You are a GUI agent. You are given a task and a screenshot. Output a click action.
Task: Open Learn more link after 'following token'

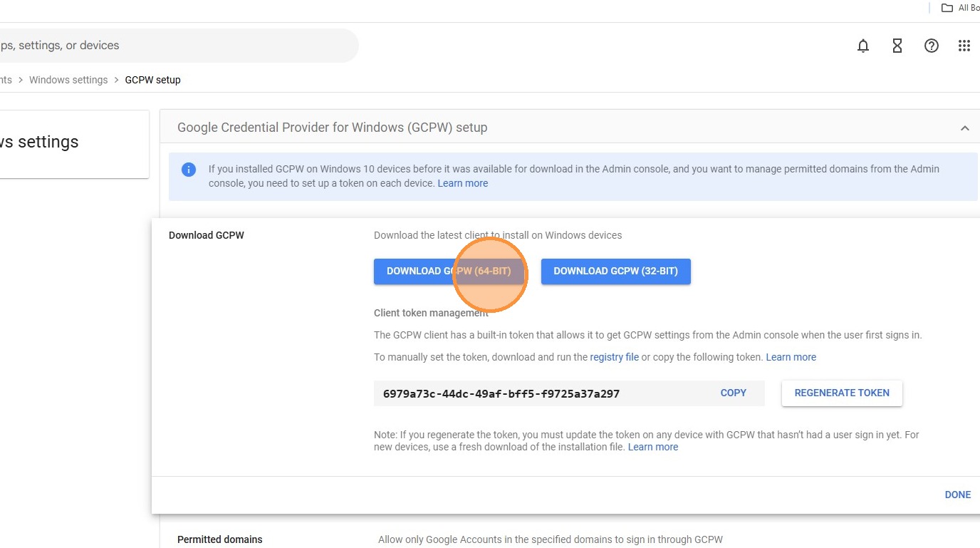click(791, 357)
